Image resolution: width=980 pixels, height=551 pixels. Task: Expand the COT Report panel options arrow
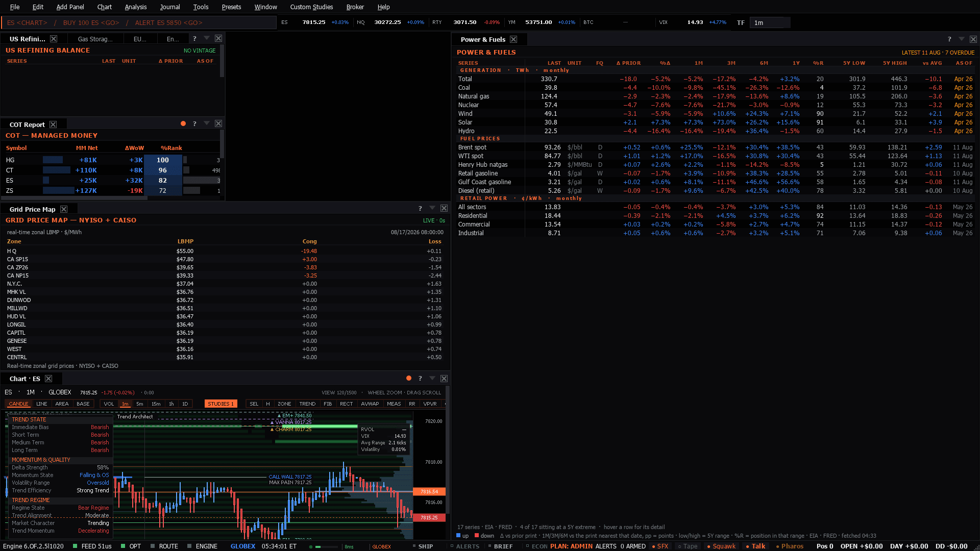tap(207, 123)
